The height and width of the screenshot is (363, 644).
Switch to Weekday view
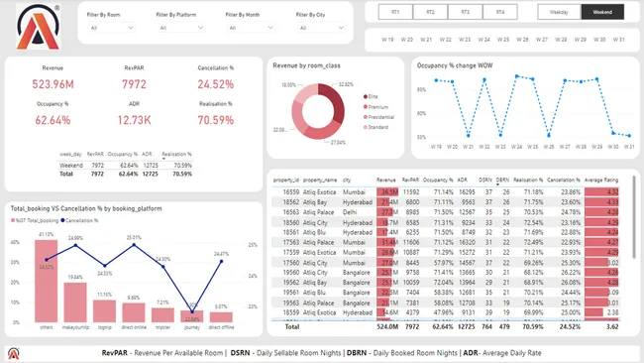point(559,12)
